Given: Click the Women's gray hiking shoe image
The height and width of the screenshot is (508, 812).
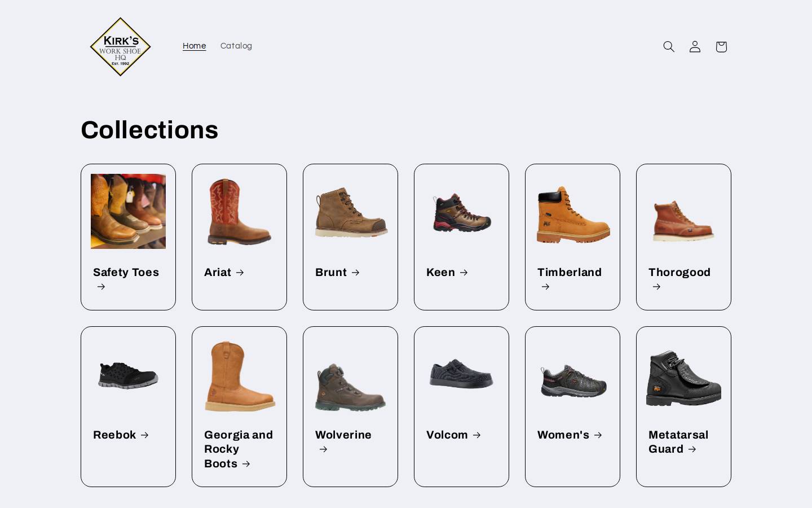Looking at the screenshot, I should pyautogui.click(x=573, y=382).
